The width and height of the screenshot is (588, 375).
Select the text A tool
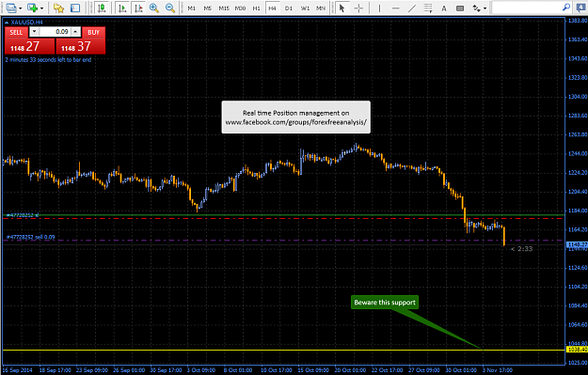click(444, 8)
